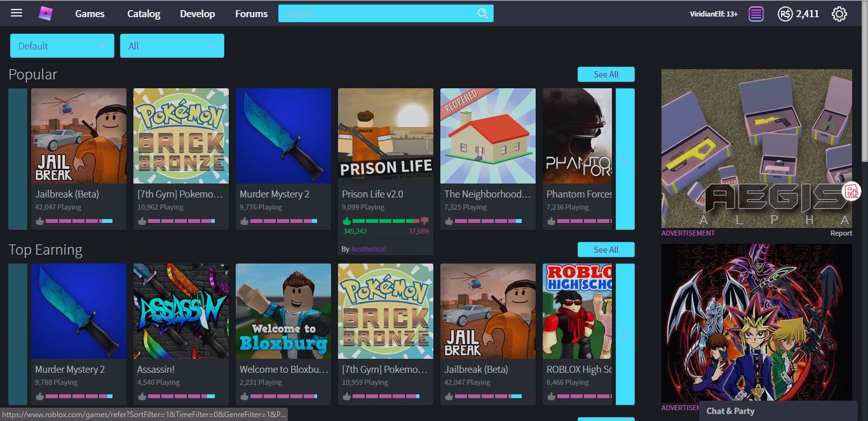
Task: Click 4,540 Playing under Assassin!
Action: point(159,382)
